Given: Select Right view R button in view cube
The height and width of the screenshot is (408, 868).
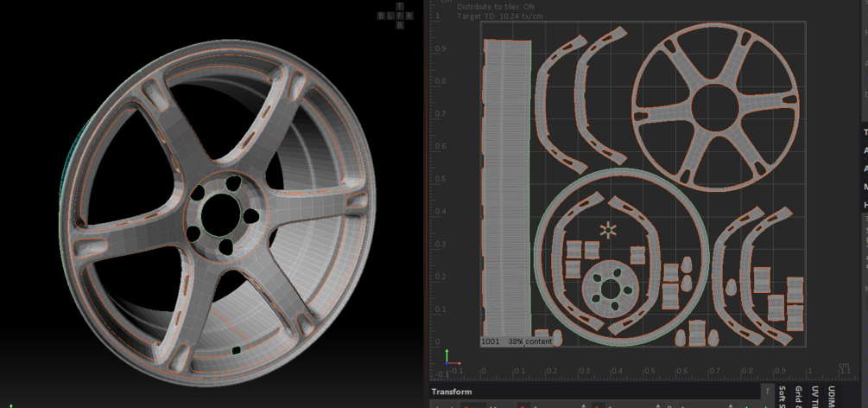Looking at the screenshot, I should click(x=409, y=16).
